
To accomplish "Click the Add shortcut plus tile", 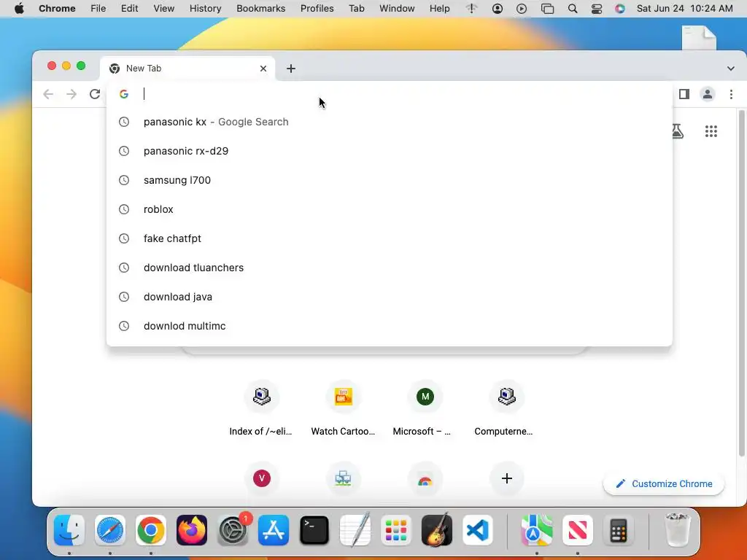I will coord(506,478).
